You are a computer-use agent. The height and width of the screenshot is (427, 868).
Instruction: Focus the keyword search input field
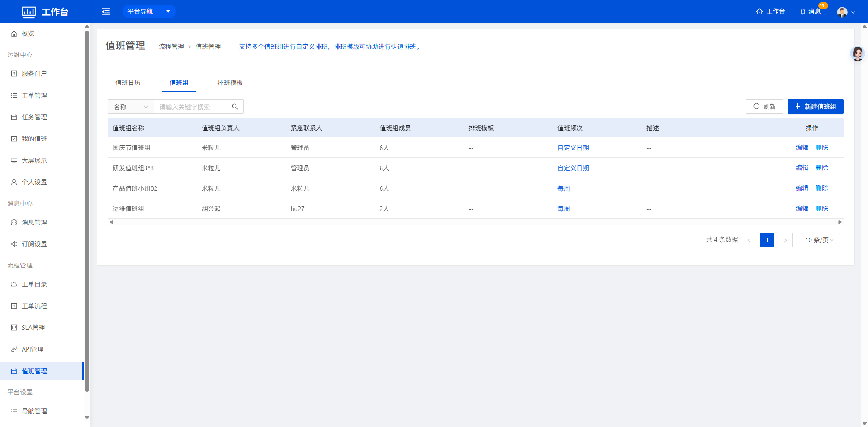[x=192, y=107]
